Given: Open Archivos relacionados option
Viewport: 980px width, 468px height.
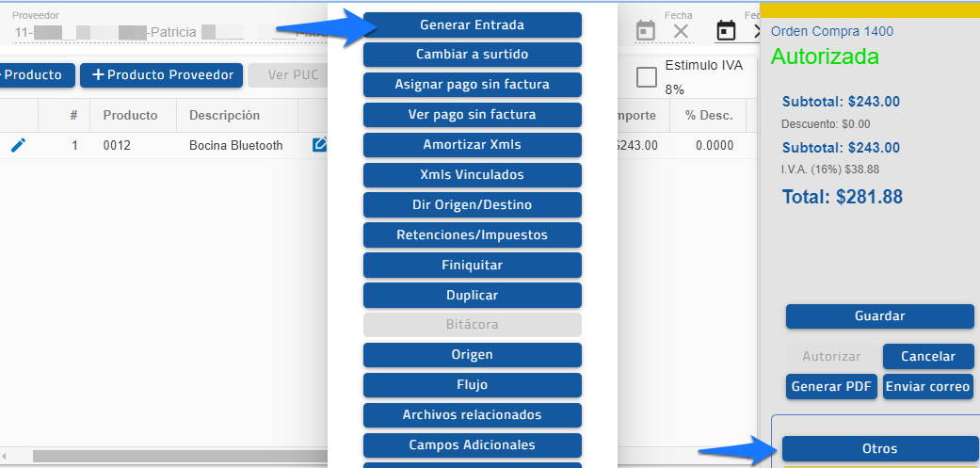Looking at the screenshot, I should pyautogui.click(x=472, y=415).
